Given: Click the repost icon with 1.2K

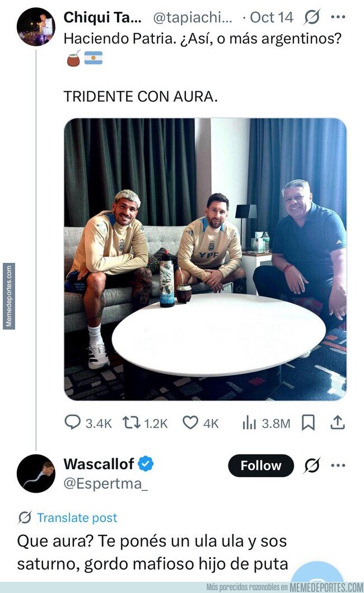Looking at the screenshot, I should 131,423.
